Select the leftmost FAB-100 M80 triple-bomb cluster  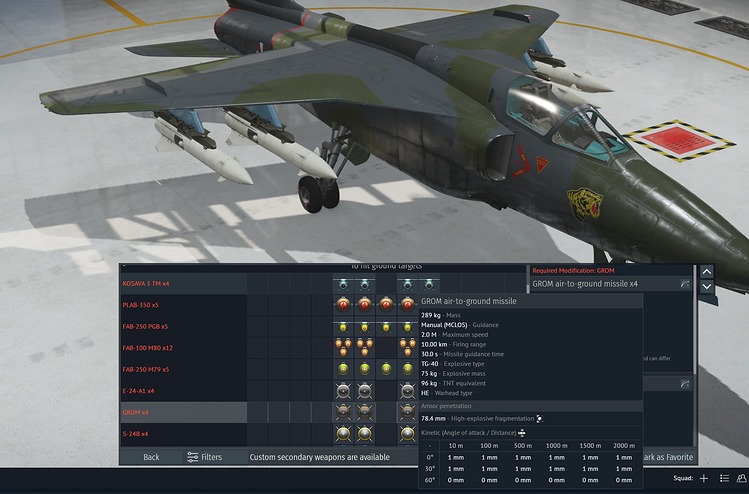[x=343, y=347]
